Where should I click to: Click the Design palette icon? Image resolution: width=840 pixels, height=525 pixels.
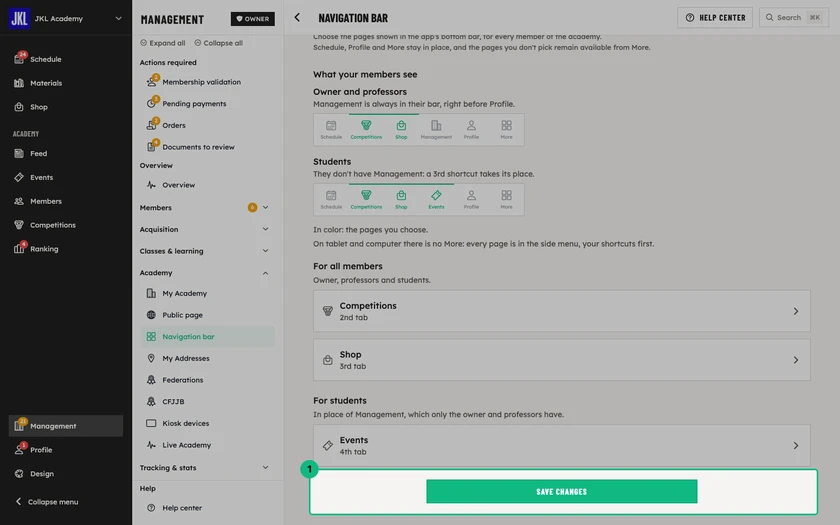(x=19, y=474)
